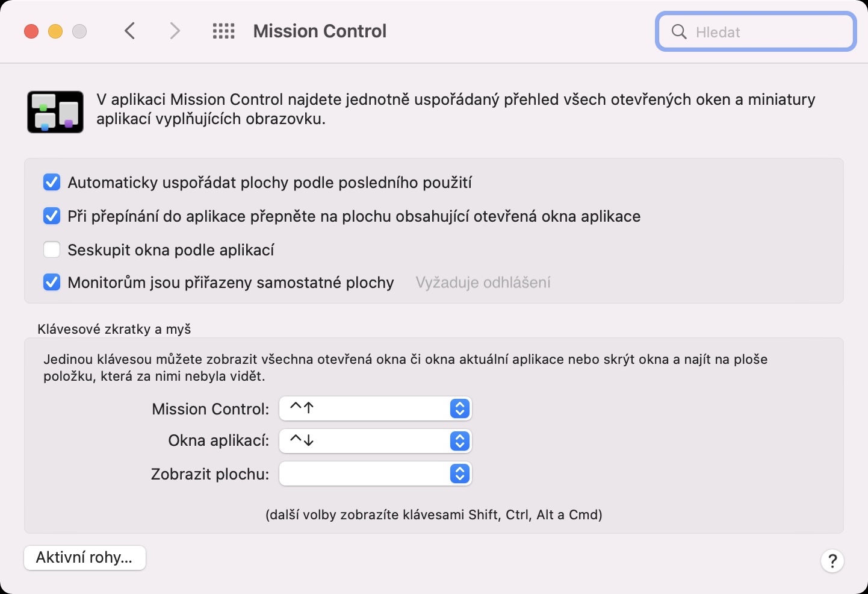Click the Klávesové zkratky a myš heading
Image resolution: width=868 pixels, height=594 pixels.
[x=114, y=329]
